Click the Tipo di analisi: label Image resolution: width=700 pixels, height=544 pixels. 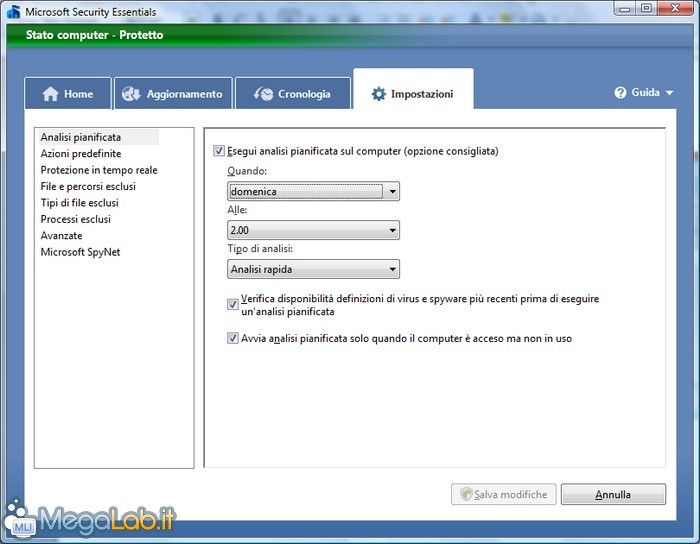(260, 249)
